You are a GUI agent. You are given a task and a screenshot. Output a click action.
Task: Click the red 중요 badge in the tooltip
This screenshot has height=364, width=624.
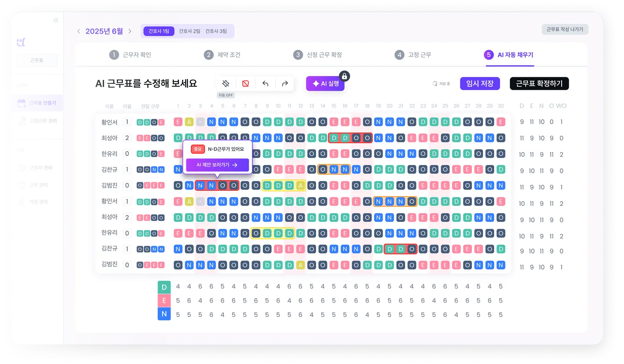[197, 149]
